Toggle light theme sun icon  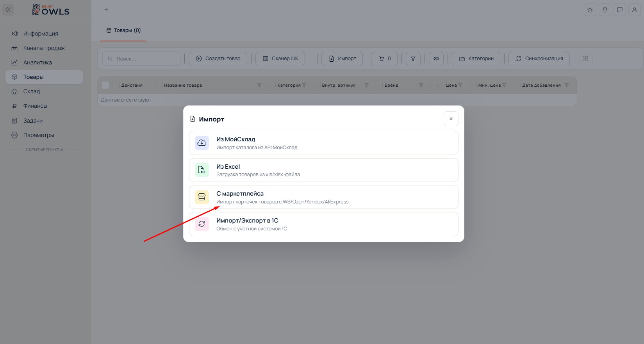pyautogui.click(x=590, y=10)
